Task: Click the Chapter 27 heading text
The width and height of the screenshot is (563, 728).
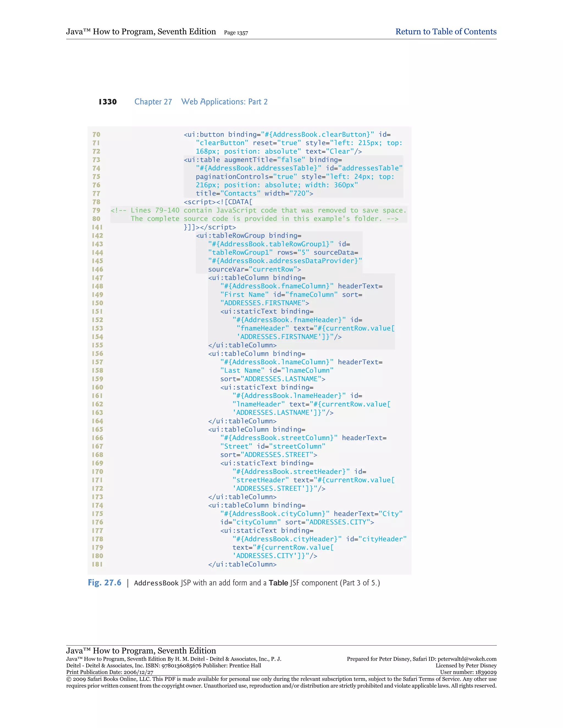Action: coord(153,102)
